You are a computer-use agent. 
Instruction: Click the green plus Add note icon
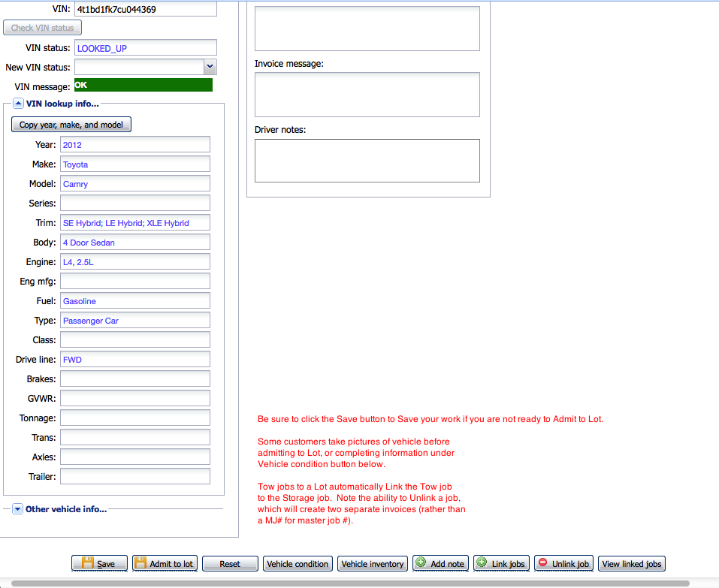421,562
